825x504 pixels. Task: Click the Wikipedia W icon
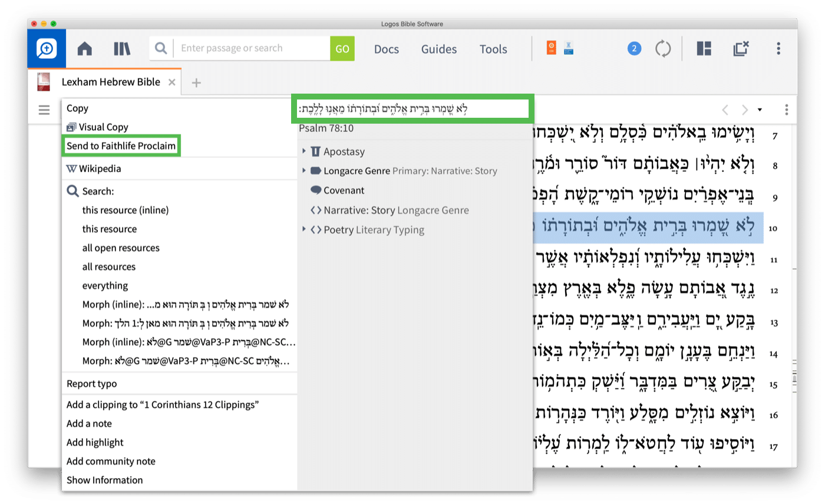tap(72, 169)
